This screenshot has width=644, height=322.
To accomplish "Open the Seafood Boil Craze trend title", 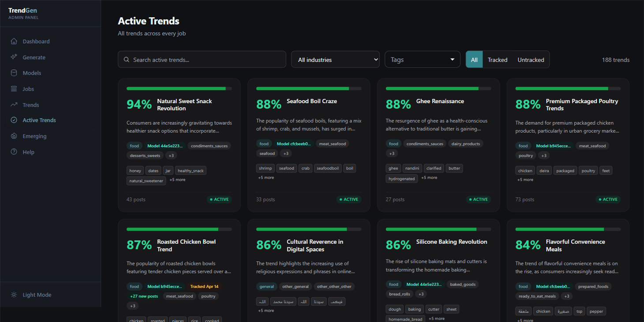I will point(312,101).
